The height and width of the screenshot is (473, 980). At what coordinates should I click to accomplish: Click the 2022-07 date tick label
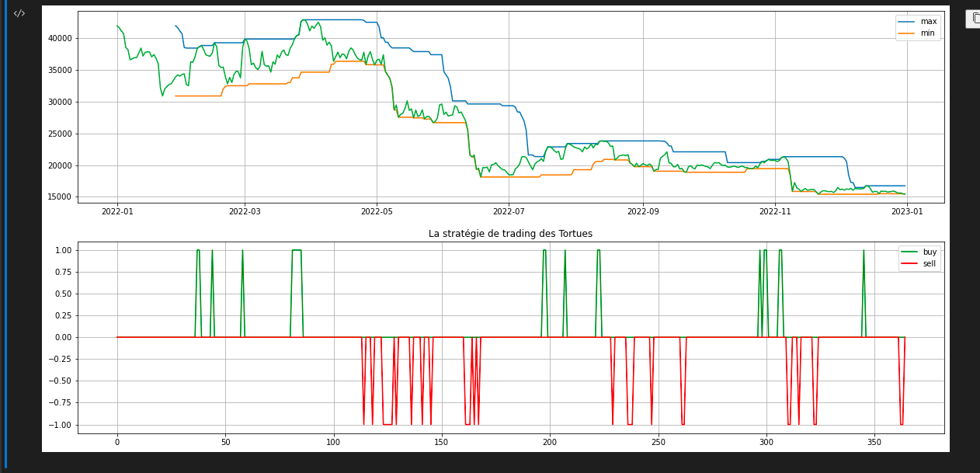509,211
